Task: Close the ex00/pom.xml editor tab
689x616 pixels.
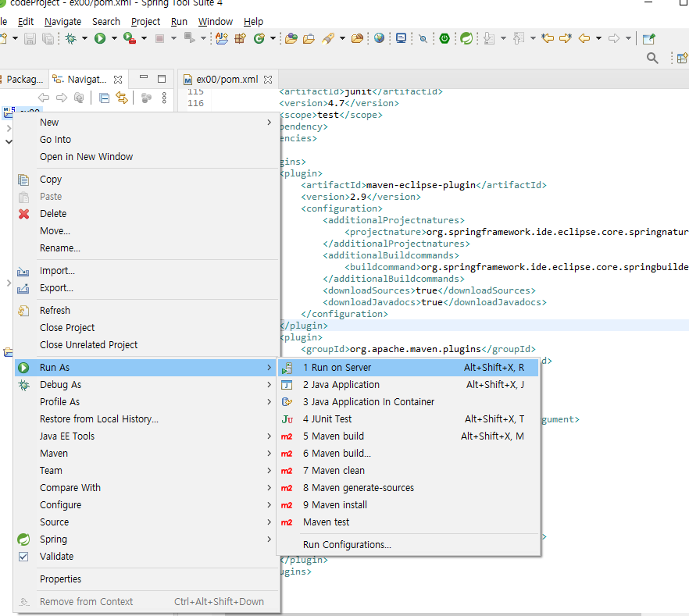Action: (268, 80)
